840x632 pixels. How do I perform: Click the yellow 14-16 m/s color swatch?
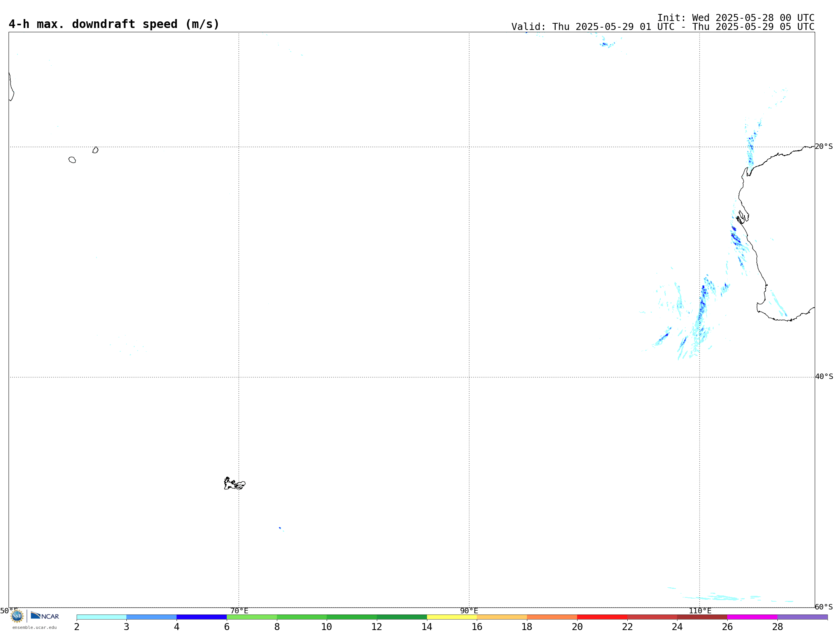pos(452,617)
